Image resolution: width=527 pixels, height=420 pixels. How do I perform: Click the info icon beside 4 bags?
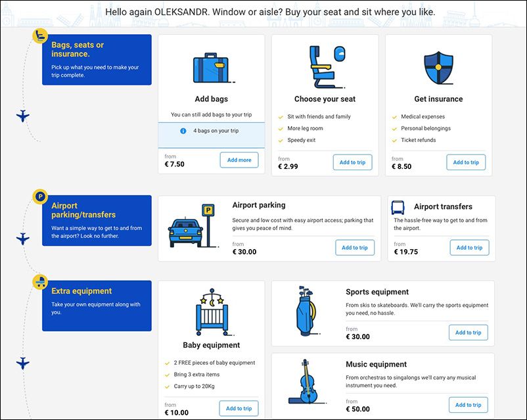tap(183, 131)
